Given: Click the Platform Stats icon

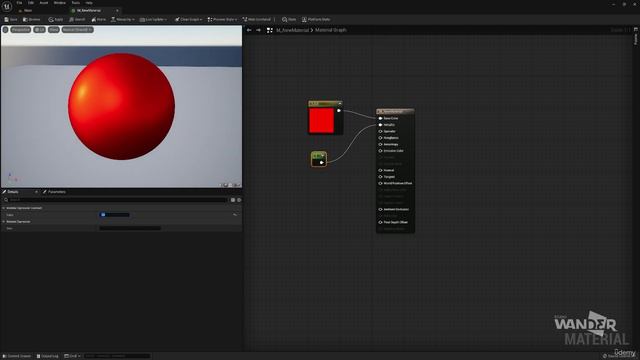Looking at the screenshot, I should 316,19.
